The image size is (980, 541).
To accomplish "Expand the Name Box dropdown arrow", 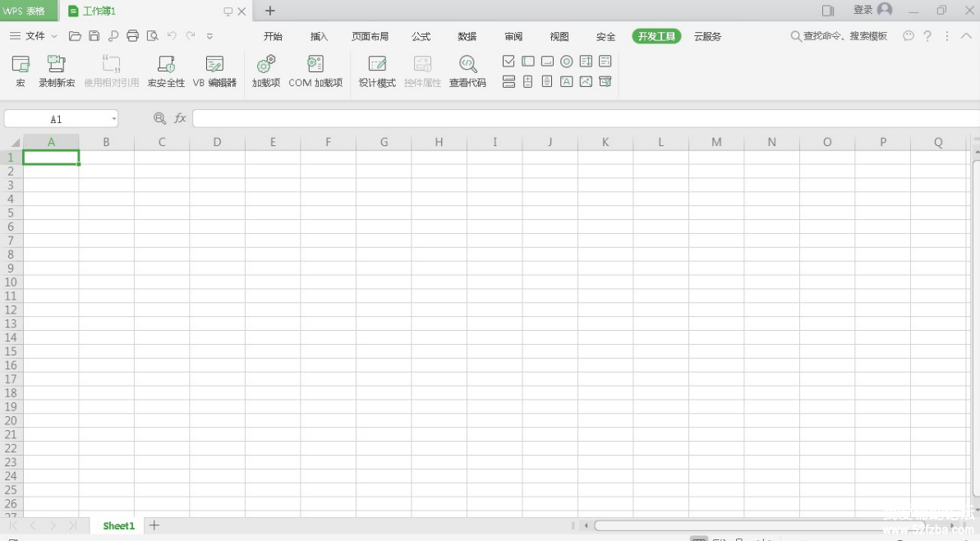I will coord(113,119).
